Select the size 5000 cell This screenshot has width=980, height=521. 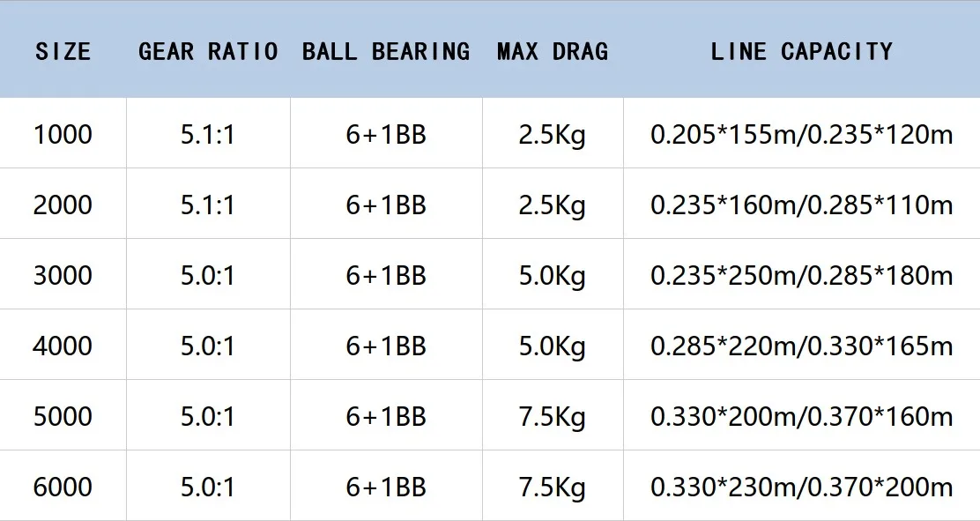point(63,417)
